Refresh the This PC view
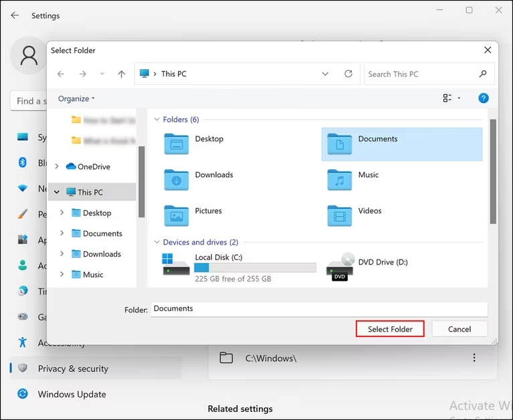513x420 pixels. pos(348,74)
